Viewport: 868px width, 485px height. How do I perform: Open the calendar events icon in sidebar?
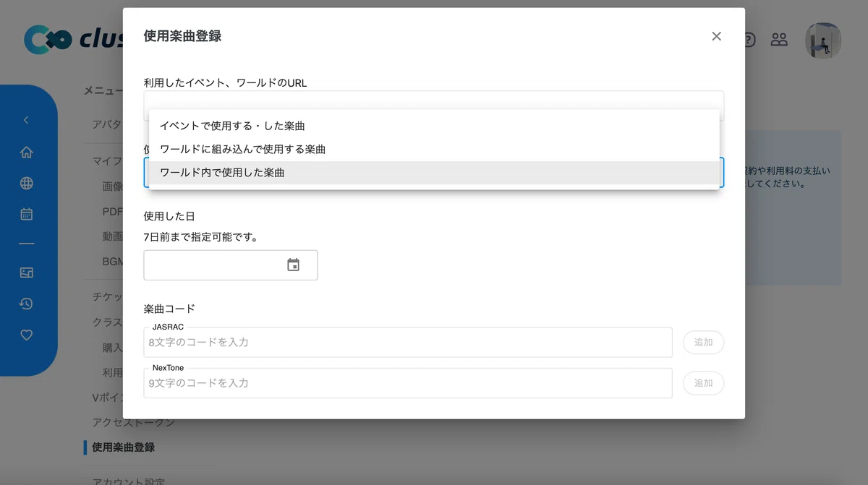click(27, 214)
